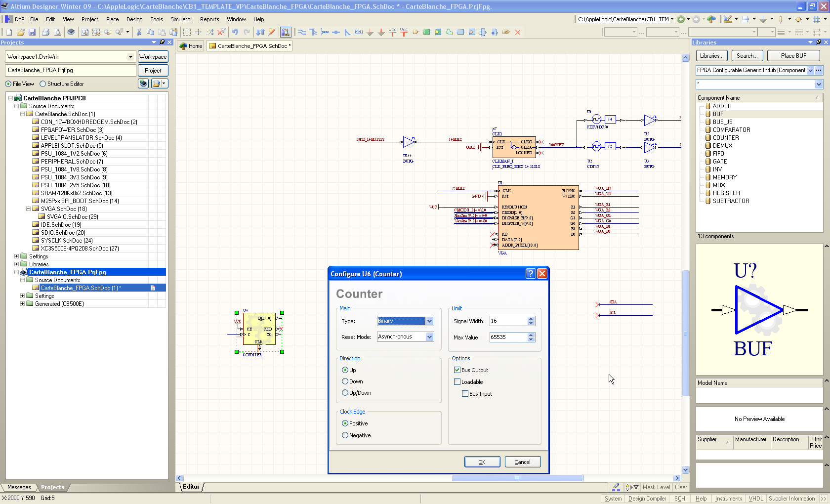Open the Reports menu
Image resolution: width=830 pixels, height=504 pixels.
[x=209, y=19]
